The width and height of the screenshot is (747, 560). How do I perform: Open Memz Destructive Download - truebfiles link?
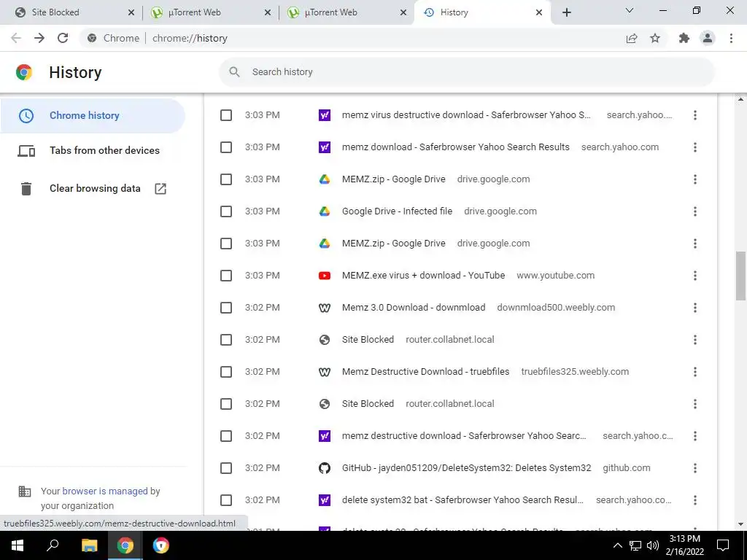425,372
